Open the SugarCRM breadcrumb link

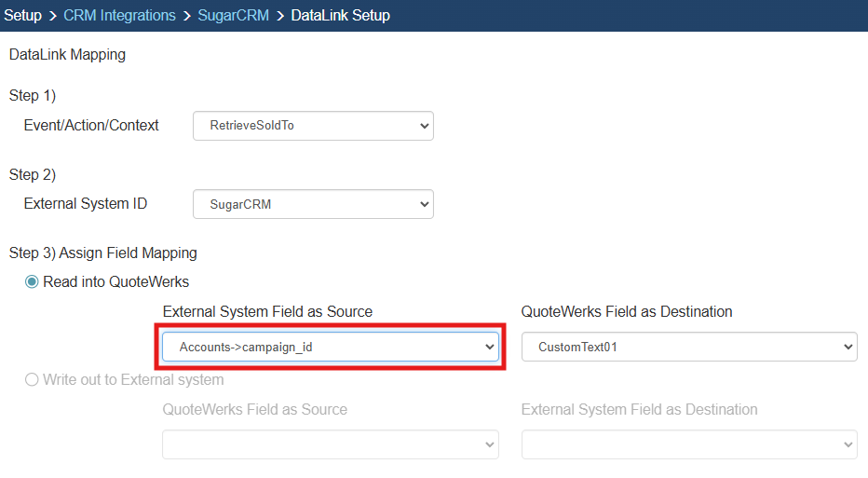(233, 16)
